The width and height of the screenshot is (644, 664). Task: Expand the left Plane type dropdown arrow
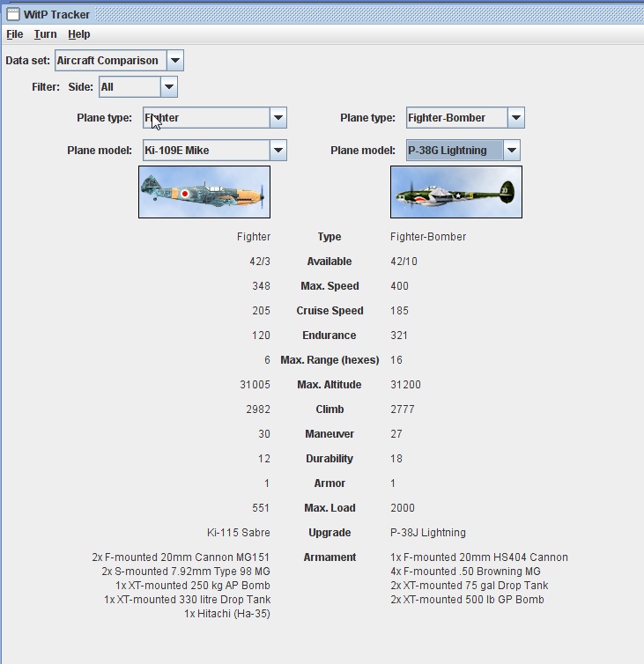pos(278,118)
